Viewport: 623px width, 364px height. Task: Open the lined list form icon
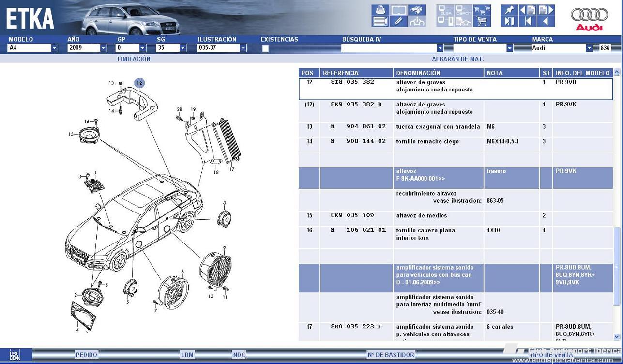(x=380, y=21)
